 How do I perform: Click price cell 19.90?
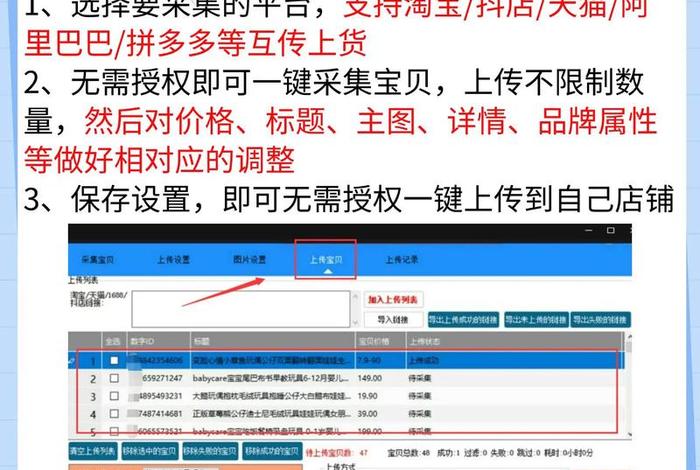367,396
